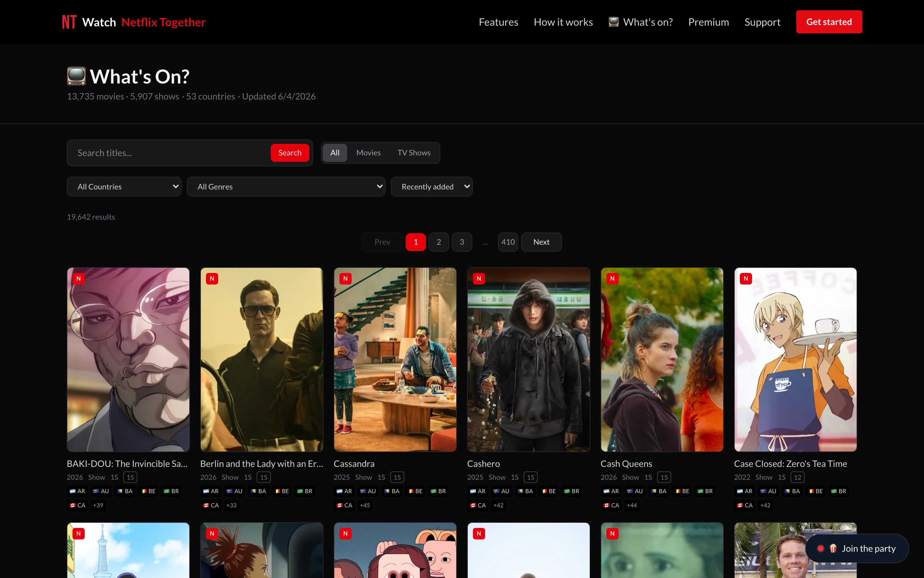Expand the +44 countries chip under Cash Queens
This screenshot has width=924, height=578.
[631, 505]
